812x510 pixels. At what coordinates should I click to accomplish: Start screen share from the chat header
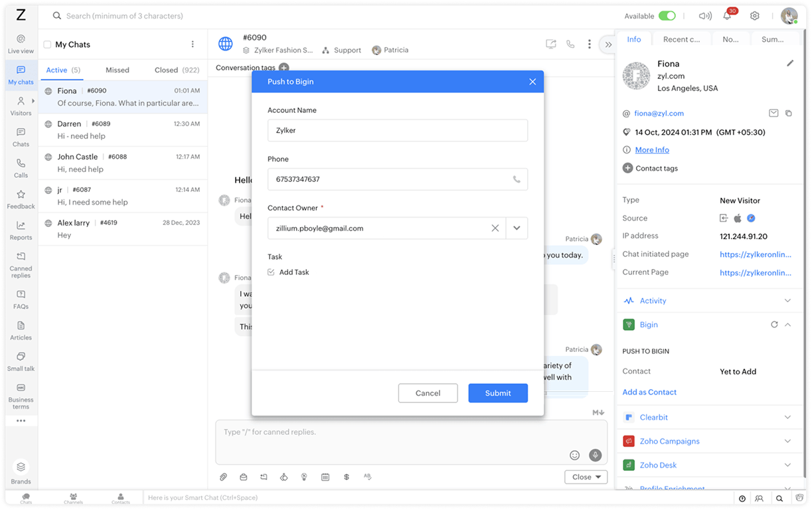tap(551, 44)
